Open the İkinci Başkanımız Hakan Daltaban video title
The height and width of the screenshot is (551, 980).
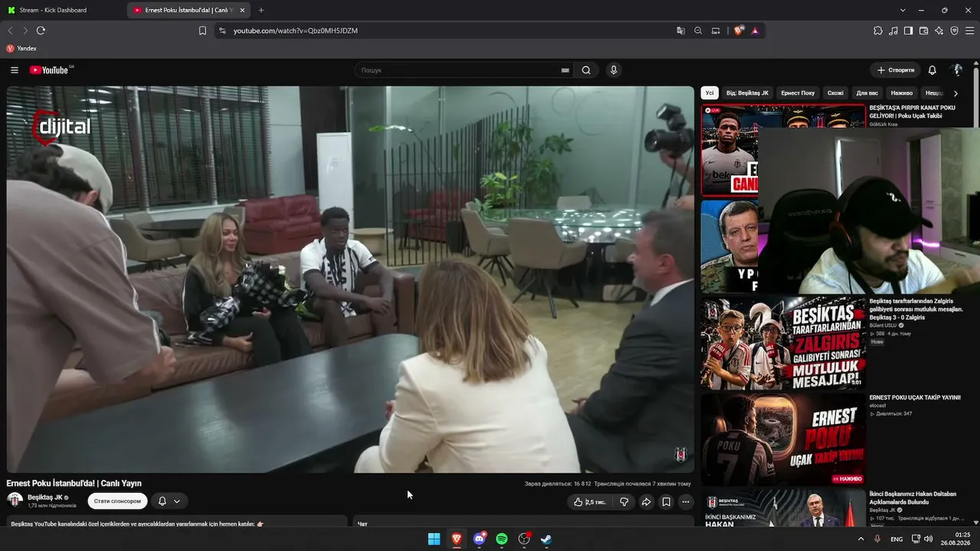913,497
